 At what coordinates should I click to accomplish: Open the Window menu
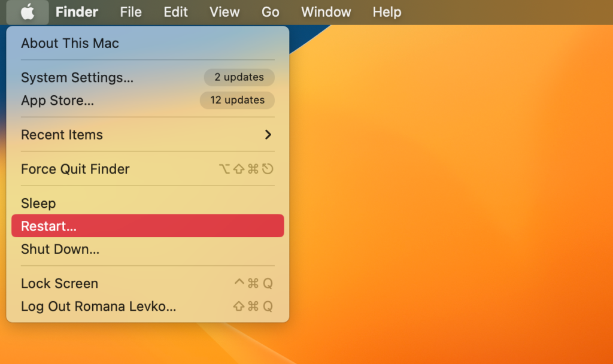326,12
